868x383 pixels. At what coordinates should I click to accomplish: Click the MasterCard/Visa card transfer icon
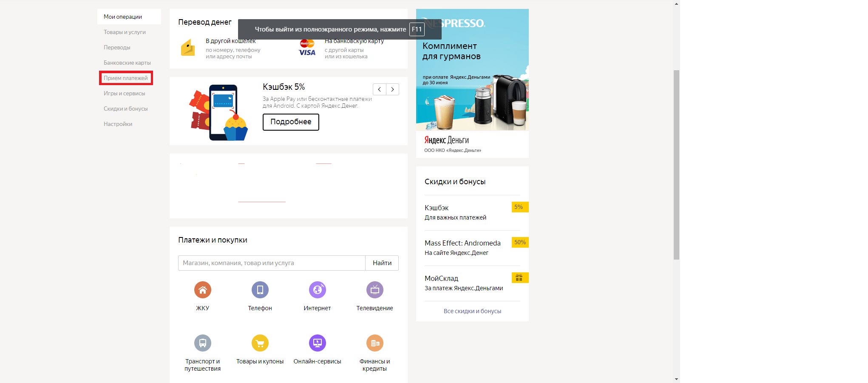(307, 48)
